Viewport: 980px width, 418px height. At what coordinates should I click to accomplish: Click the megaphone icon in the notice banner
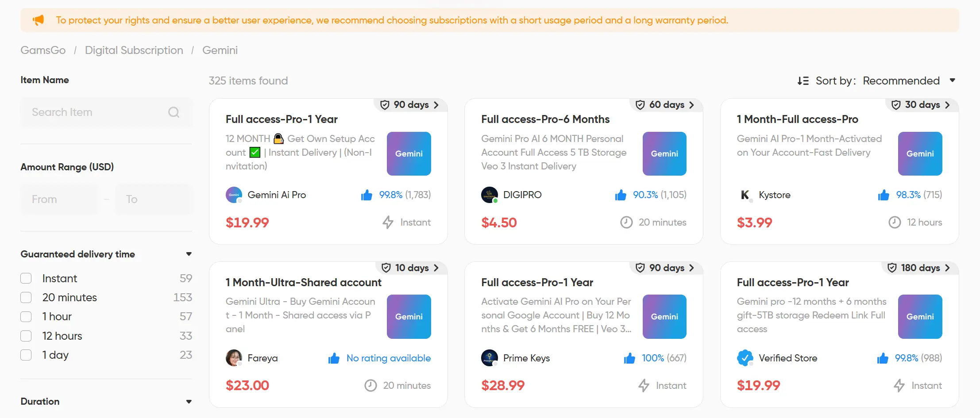click(39, 20)
